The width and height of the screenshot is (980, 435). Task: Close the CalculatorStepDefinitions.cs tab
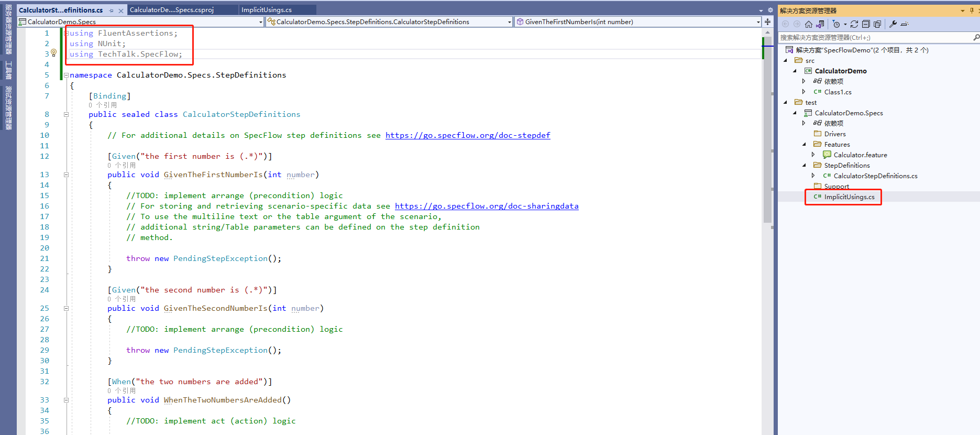121,10
